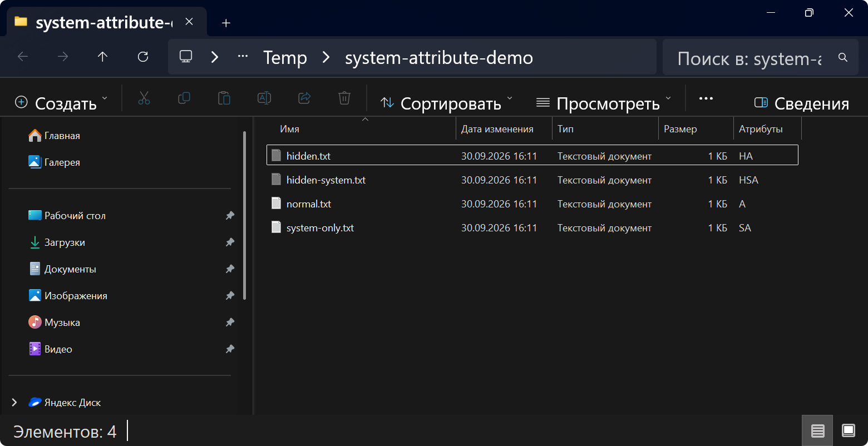Go back with the left arrow

(x=23, y=57)
